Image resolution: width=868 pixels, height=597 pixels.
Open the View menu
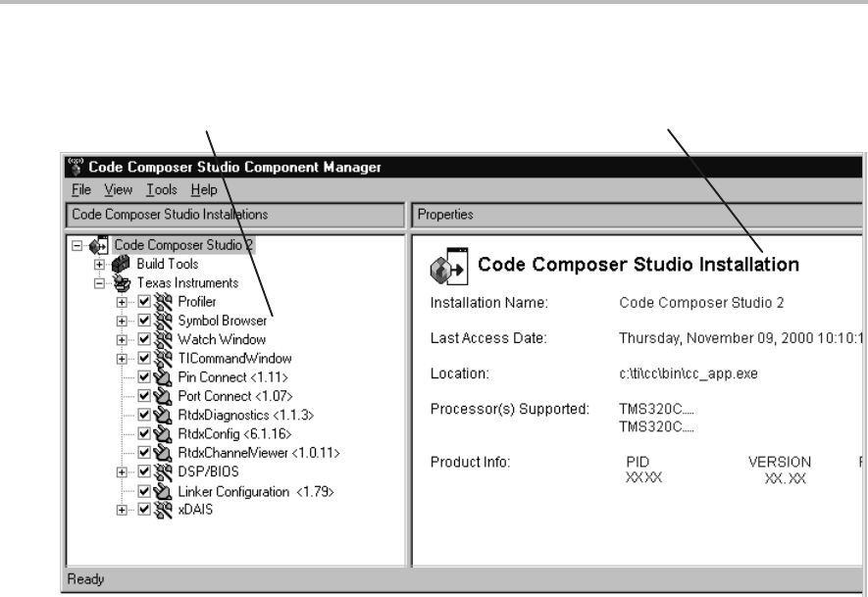(x=118, y=190)
